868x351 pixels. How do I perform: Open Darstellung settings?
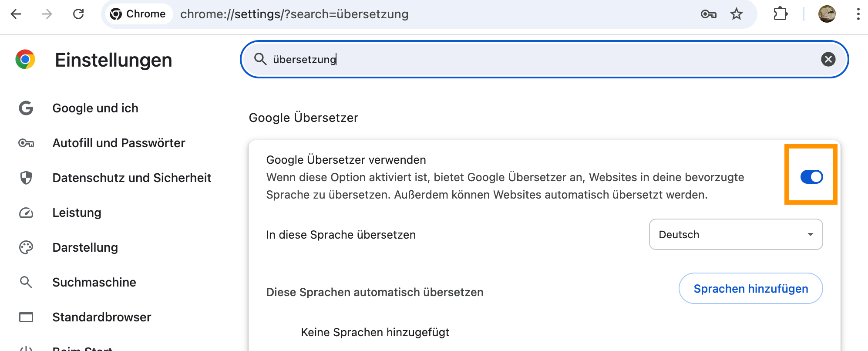(85, 247)
